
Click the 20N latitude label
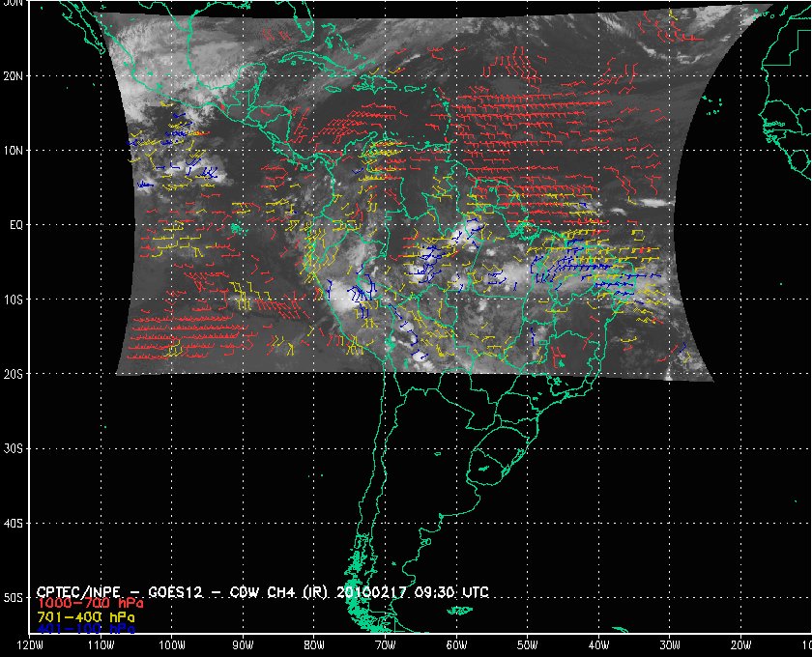[x=13, y=76]
